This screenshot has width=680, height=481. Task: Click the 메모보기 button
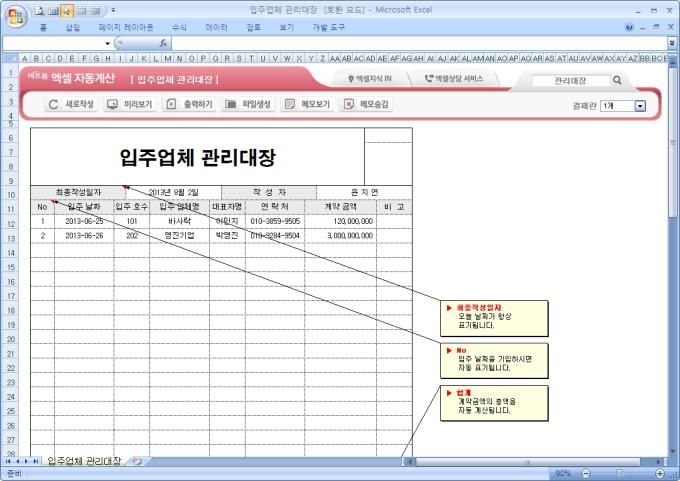coord(307,104)
